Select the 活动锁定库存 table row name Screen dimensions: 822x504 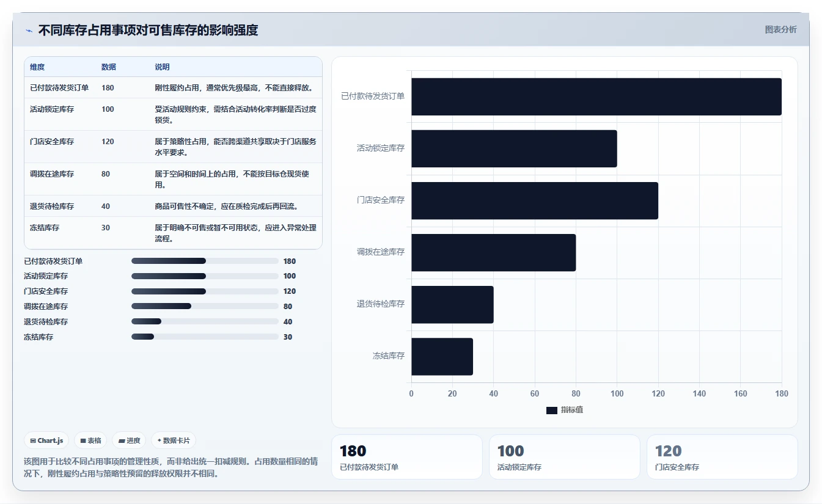(52, 109)
